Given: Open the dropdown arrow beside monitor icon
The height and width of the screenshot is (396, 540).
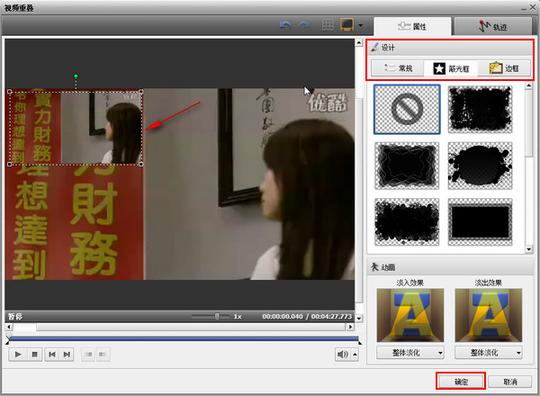Looking at the screenshot, I should click(x=360, y=25).
